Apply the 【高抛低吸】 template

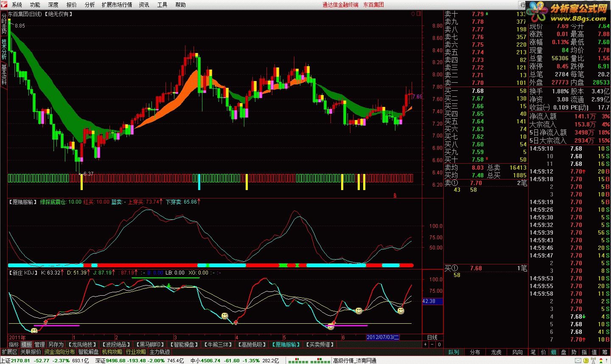pyautogui.click(x=252, y=344)
